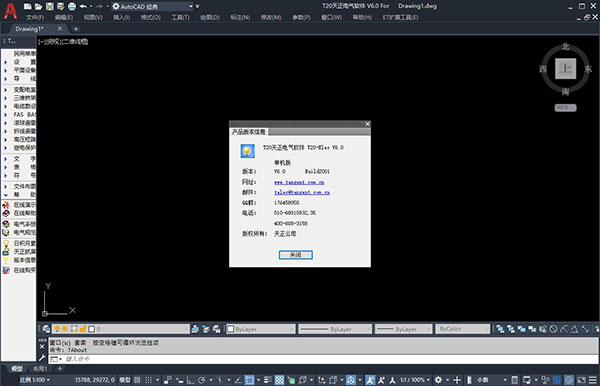
Task: Click the Open folder icon in quick access toolbar
Action: [38, 7]
